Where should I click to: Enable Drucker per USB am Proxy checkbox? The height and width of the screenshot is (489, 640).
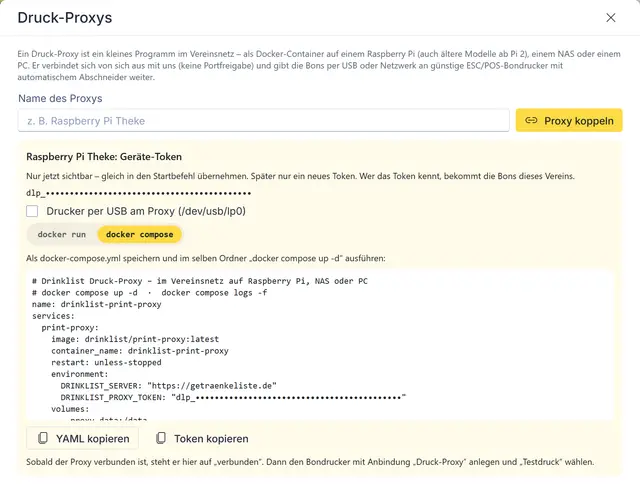click(x=32, y=211)
